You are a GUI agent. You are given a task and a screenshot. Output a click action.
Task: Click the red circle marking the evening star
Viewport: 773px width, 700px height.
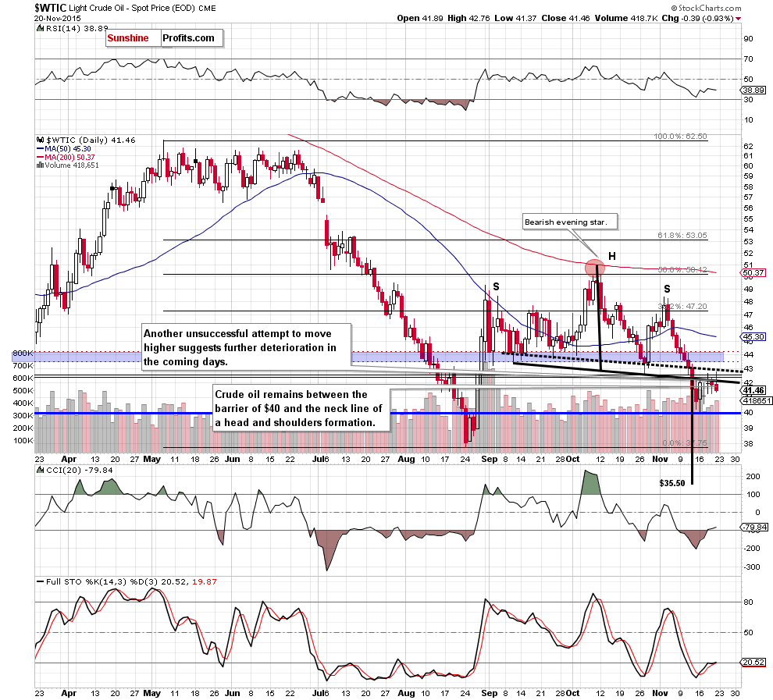[x=594, y=268]
